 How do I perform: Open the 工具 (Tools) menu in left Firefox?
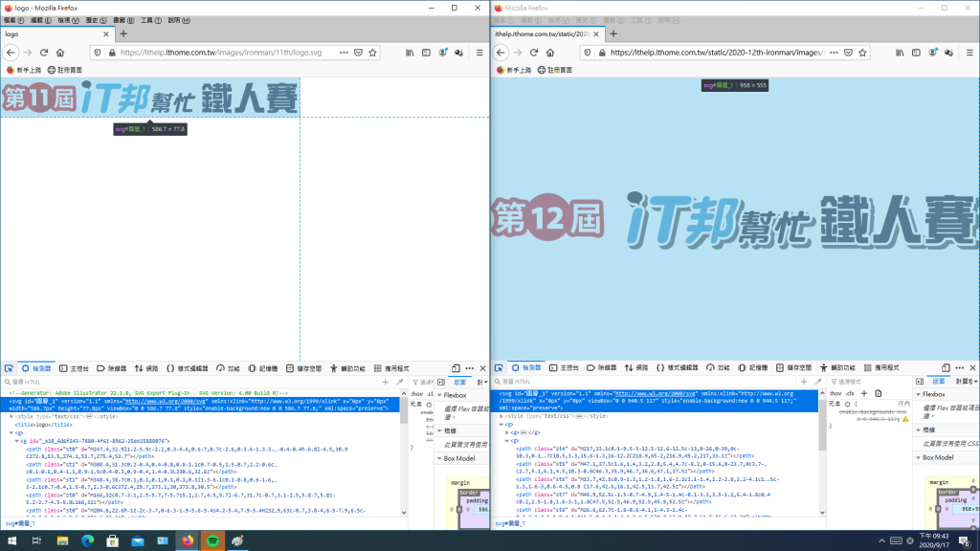[150, 21]
